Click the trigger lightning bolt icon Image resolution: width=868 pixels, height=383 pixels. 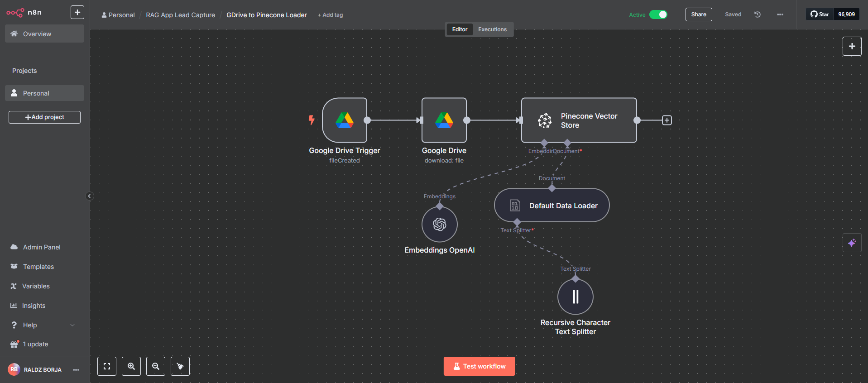pos(312,120)
